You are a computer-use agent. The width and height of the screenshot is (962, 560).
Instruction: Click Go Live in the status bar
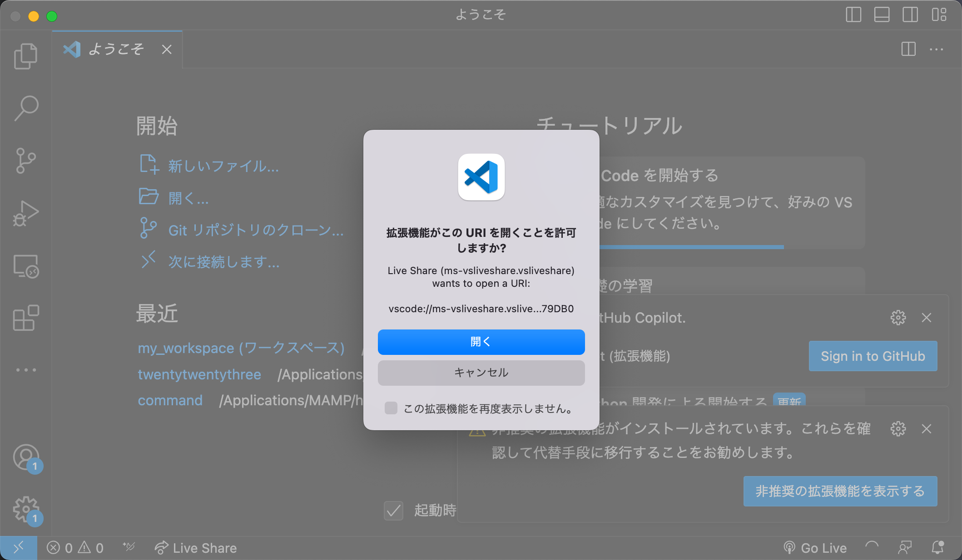pos(815,548)
